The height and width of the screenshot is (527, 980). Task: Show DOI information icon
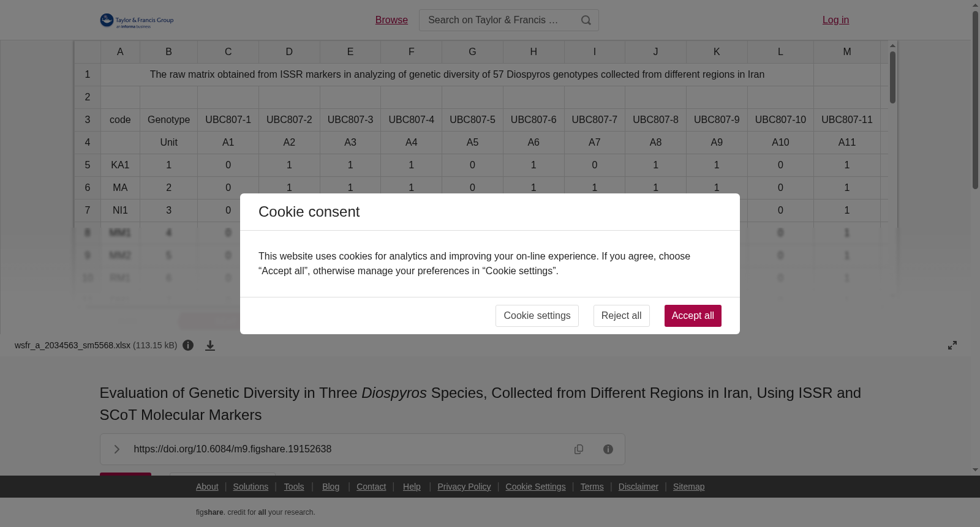click(x=608, y=449)
